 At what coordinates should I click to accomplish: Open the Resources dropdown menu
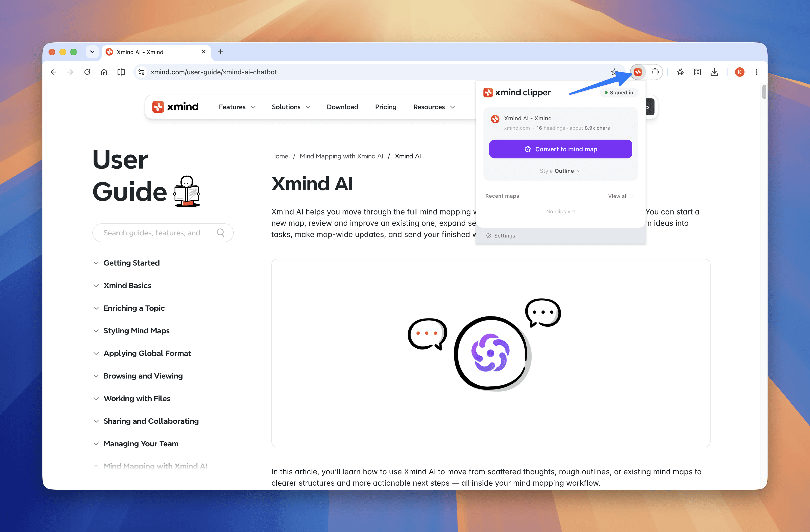pos(434,107)
